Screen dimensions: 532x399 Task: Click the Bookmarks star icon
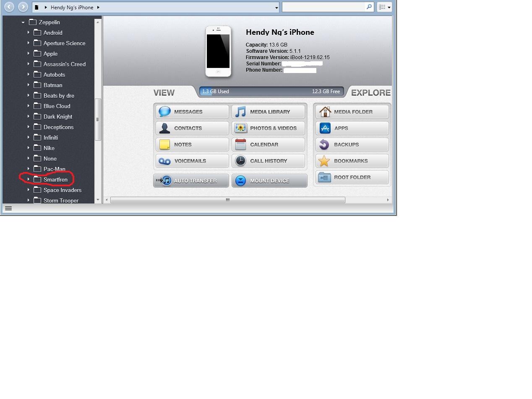click(324, 161)
